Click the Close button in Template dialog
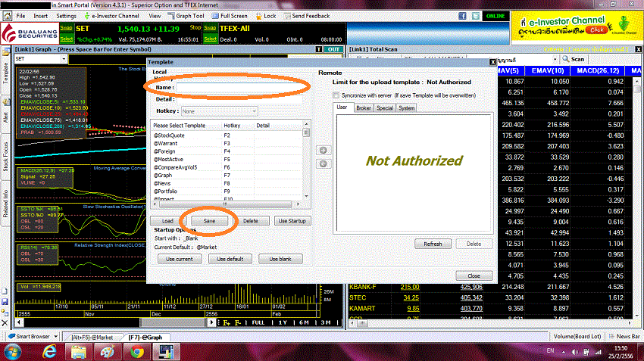Image resolution: width=644 pixels, height=361 pixels. [x=474, y=275]
